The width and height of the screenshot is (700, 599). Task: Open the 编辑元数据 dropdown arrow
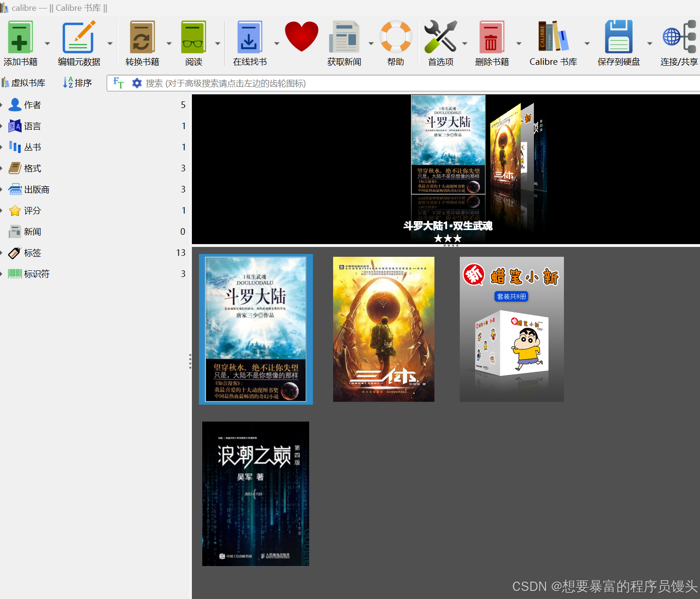click(110, 44)
